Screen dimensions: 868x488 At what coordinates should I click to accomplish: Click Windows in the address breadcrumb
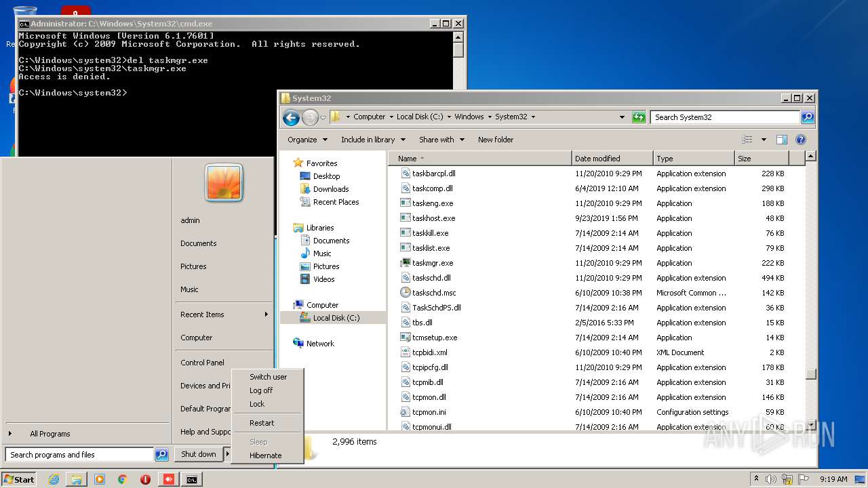[469, 117]
